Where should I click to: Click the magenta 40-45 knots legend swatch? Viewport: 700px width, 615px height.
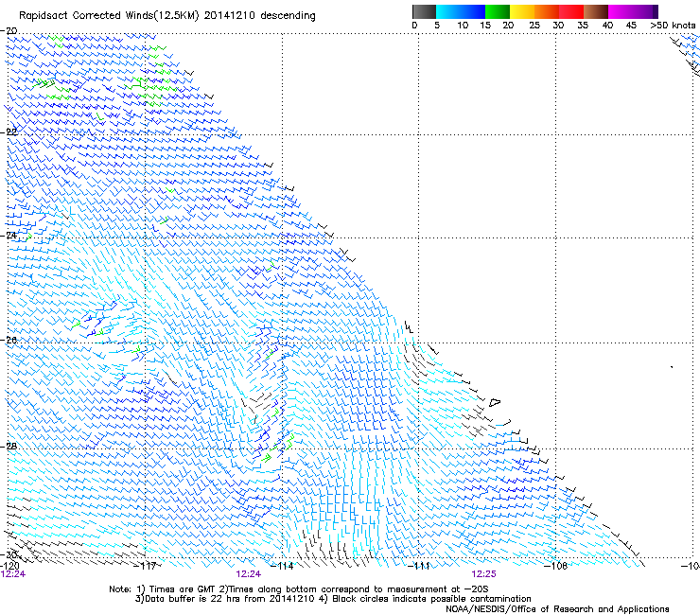pos(621,11)
